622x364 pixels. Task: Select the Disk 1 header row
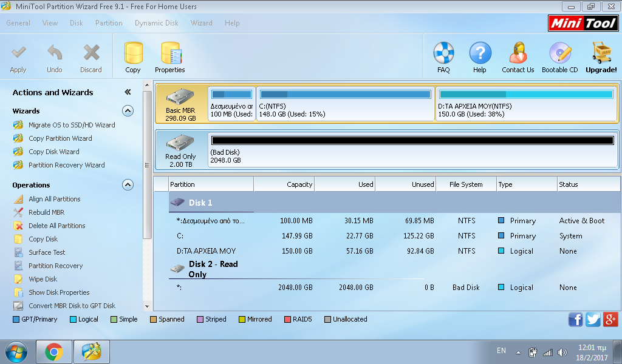click(x=394, y=203)
